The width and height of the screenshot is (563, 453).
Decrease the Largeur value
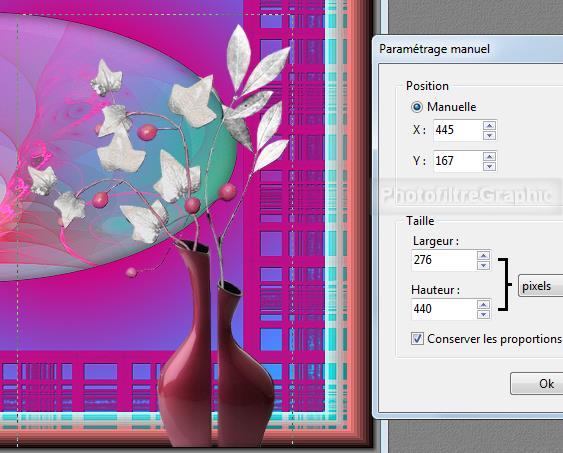(483, 265)
